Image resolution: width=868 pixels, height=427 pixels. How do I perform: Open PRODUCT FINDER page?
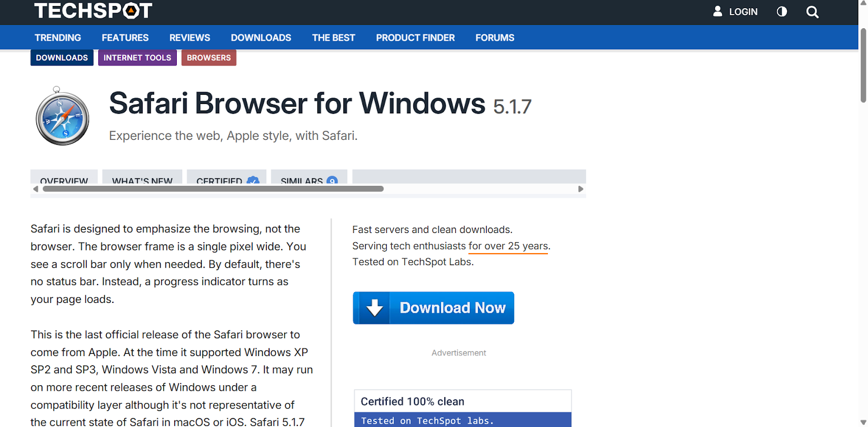416,38
